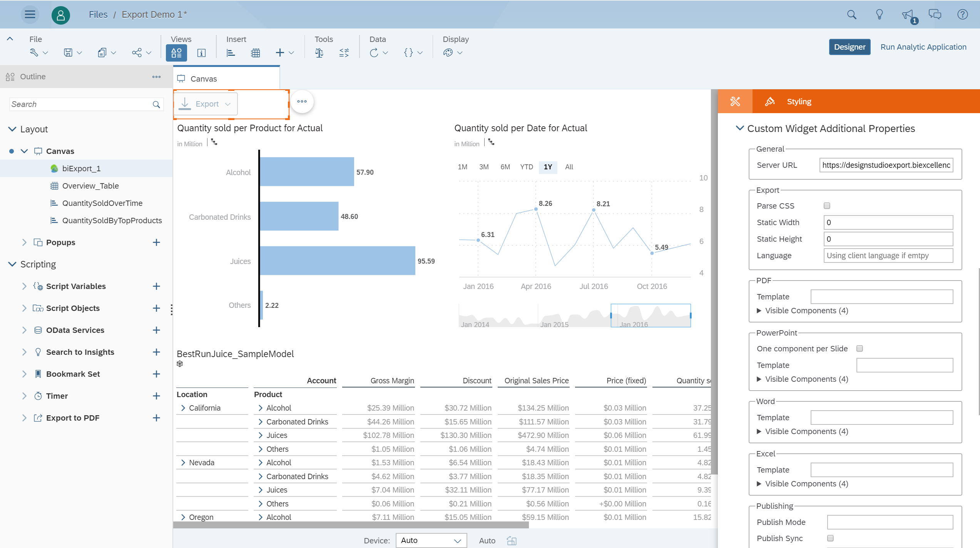Select biExport_1 in the outline
Image resolution: width=980 pixels, height=548 pixels.
tap(86, 169)
